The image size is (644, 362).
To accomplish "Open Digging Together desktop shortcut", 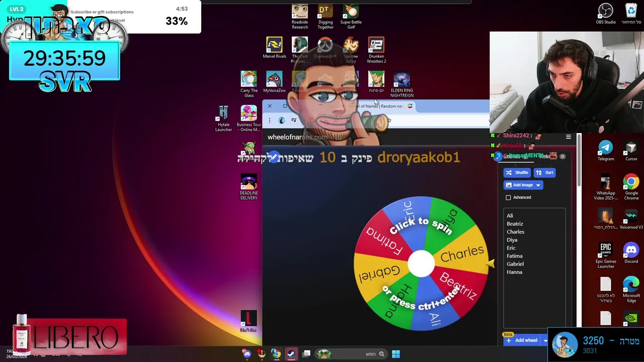I will 326,17.
